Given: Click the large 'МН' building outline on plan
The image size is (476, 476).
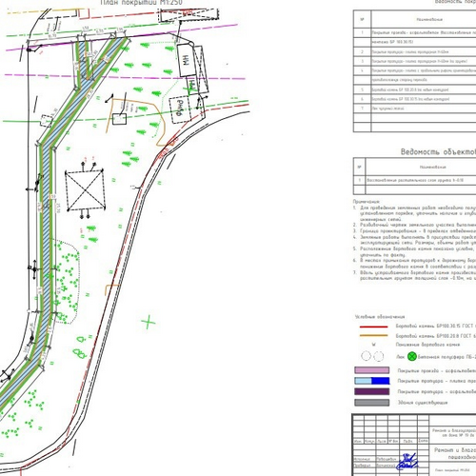Looking at the screenshot, I should [x=187, y=60].
